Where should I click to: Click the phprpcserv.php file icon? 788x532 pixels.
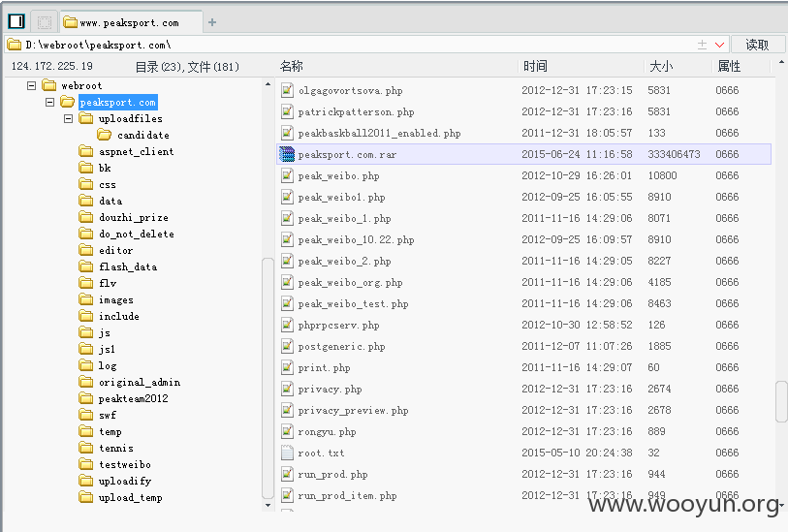tap(287, 325)
